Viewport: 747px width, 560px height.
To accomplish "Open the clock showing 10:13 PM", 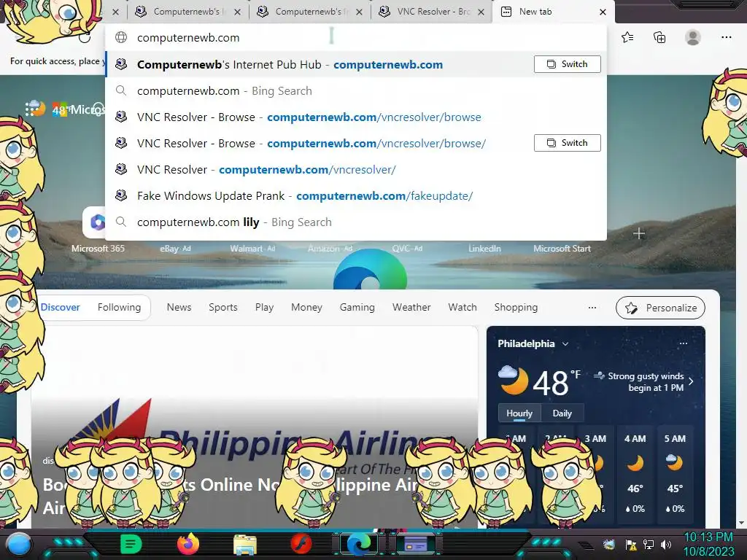I will click(x=708, y=544).
